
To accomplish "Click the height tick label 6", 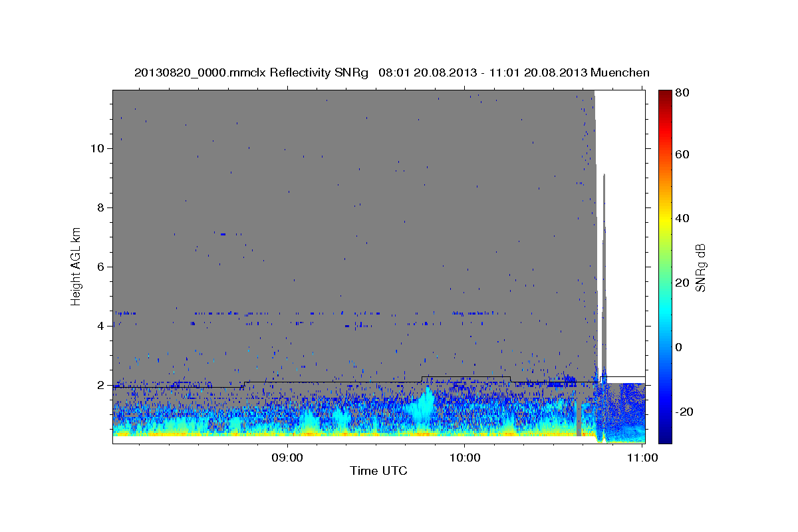I will 101,267.
